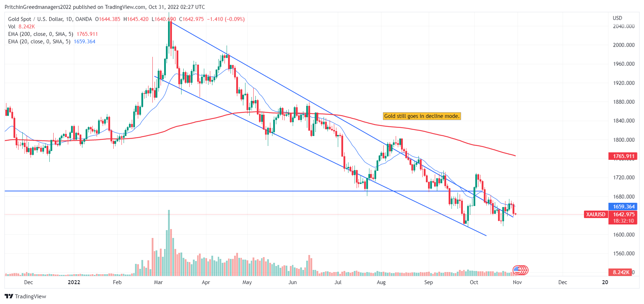Click the 1765.911 value in the EMA 200 legend
Image resolution: width=644 pixels, height=304 pixels.
(x=87, y=34)
